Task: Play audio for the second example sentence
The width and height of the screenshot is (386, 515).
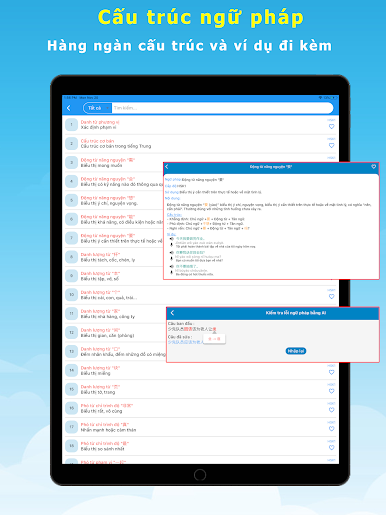Action: tap(172, 253)
